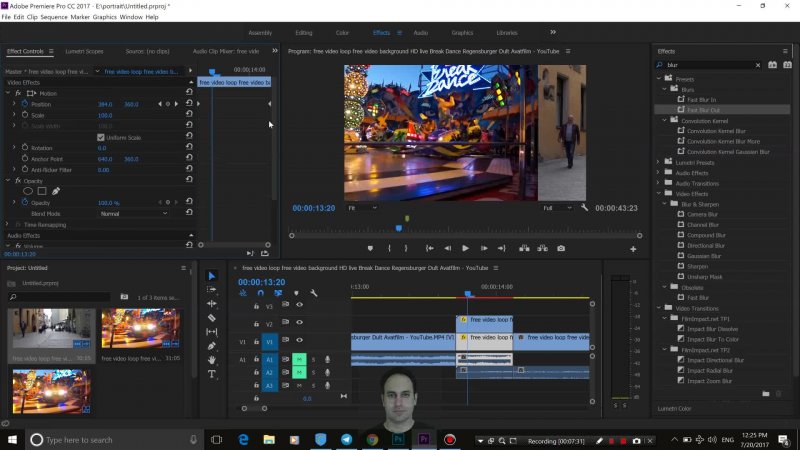Create an ellipse mask under Opacity

click(x=28, y=191)
